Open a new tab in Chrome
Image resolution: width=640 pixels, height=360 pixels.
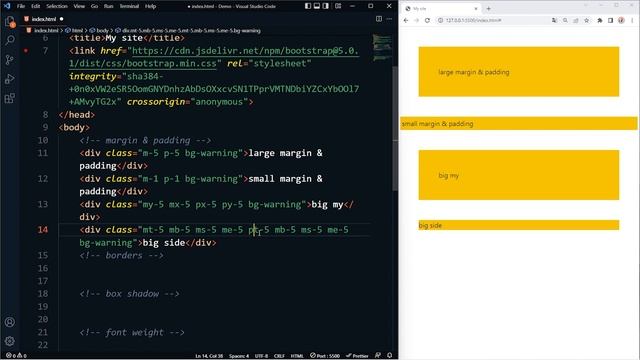click(x=488, y=8)
